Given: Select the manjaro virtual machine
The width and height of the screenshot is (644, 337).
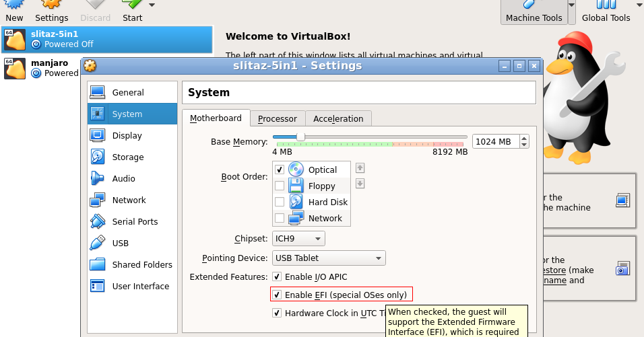Looking at the screenshot, I should coord(41,68).
